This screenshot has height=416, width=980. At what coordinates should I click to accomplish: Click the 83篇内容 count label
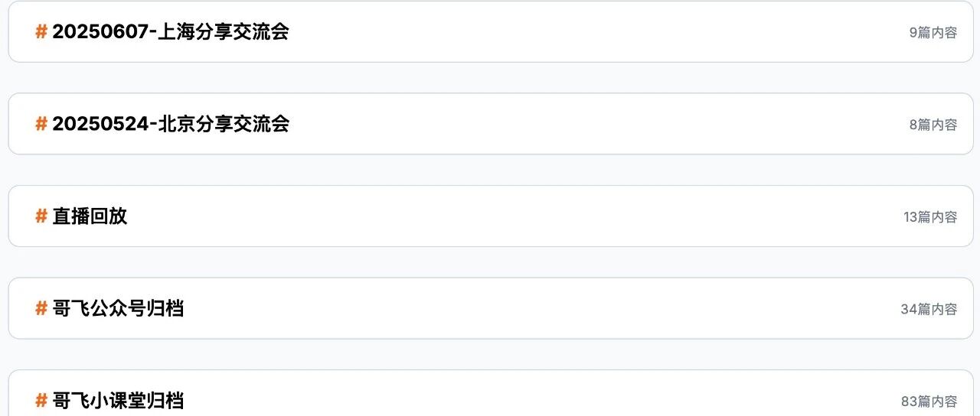coord(928,401)
